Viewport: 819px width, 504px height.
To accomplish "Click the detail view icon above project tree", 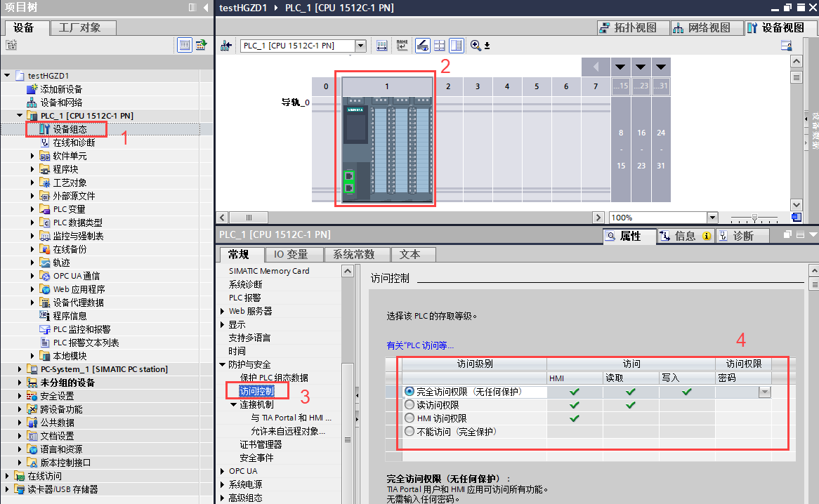I will point(185,45).
